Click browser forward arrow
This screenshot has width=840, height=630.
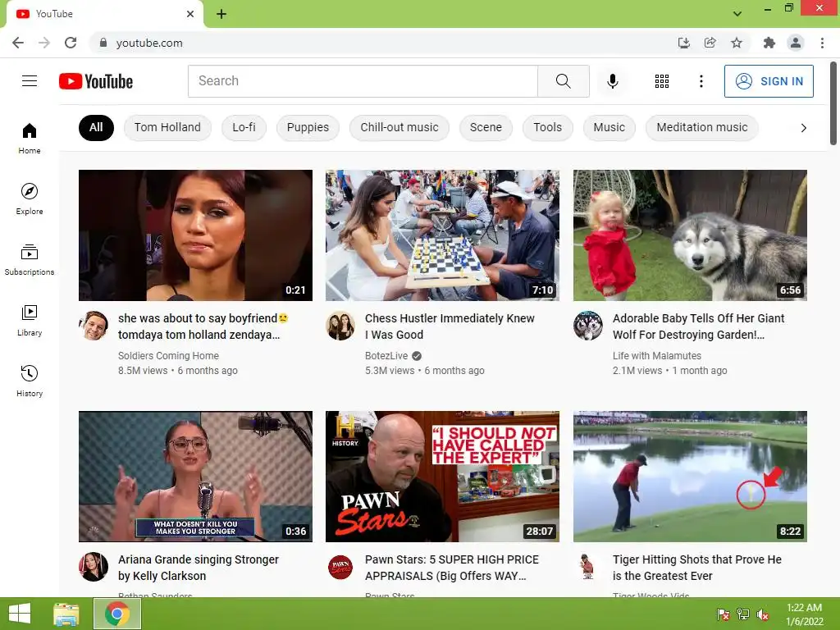[44, 43]
